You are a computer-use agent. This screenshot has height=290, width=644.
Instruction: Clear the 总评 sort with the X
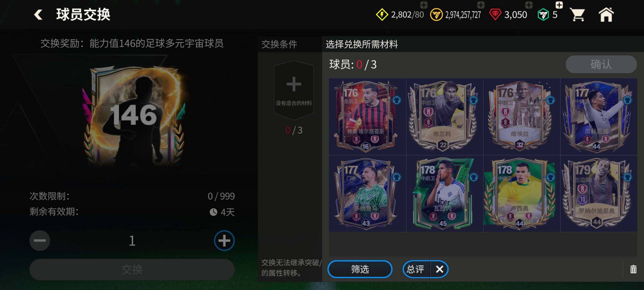(x=439, y=269)
